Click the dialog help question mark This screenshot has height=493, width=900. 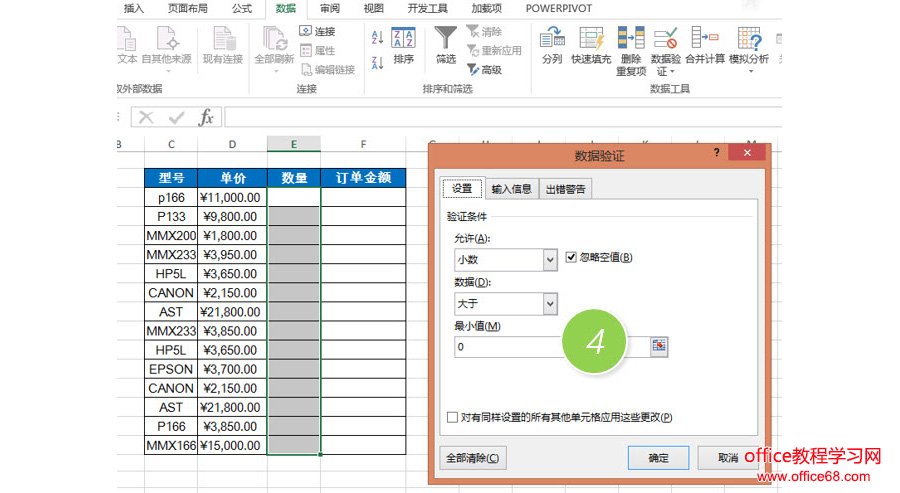click(716, 152)
